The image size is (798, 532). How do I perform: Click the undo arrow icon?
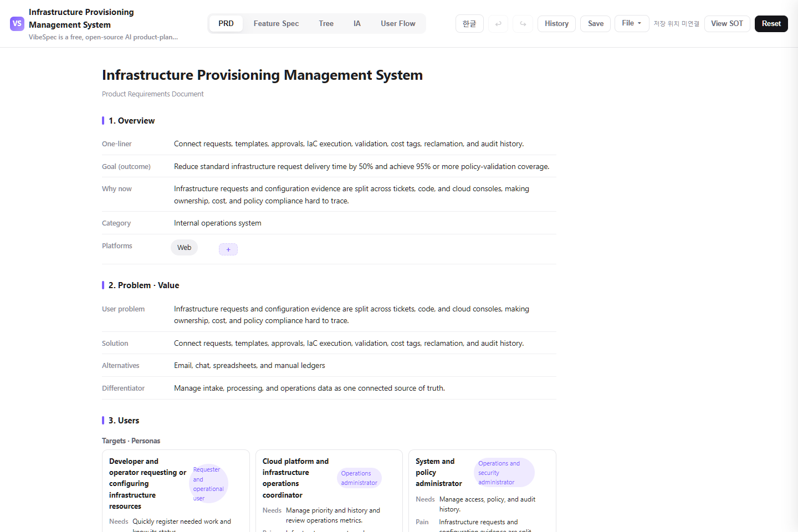498,24
